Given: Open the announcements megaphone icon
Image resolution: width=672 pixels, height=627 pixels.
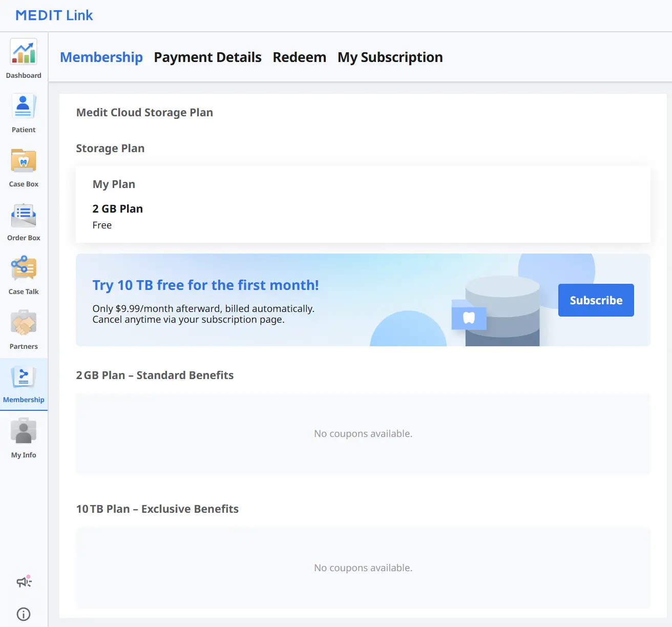Looking at the screenshot, I should tap(24, 581).
